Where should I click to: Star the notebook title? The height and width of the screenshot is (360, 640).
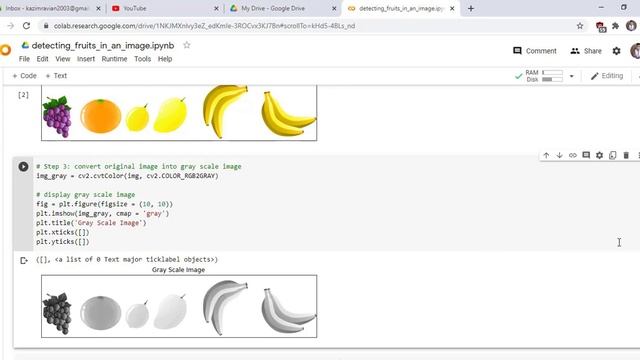point(187,45)
